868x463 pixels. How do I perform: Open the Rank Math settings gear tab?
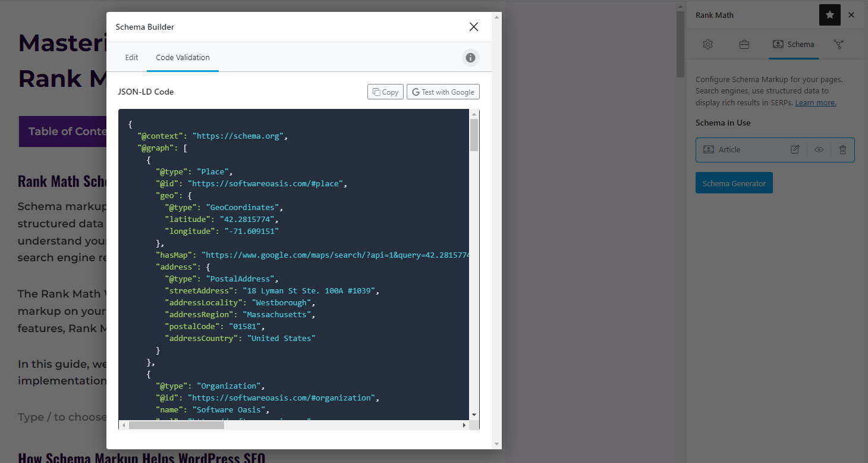coord(707,44)
